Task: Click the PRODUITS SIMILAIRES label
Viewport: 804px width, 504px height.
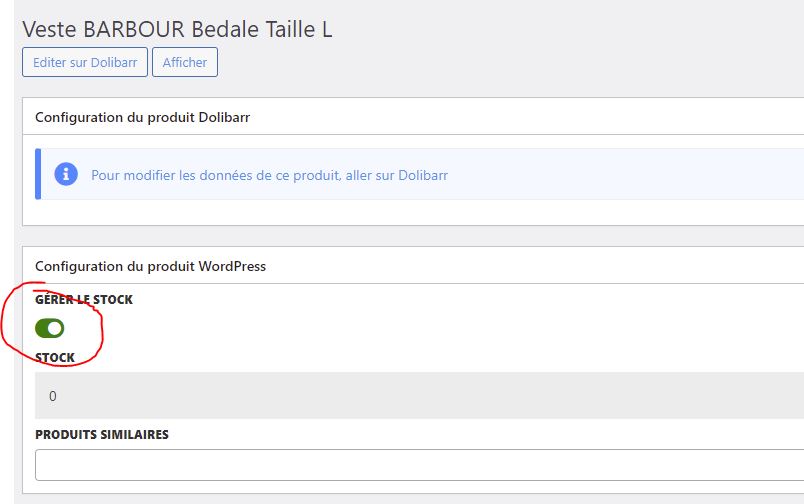Action: 102,434
